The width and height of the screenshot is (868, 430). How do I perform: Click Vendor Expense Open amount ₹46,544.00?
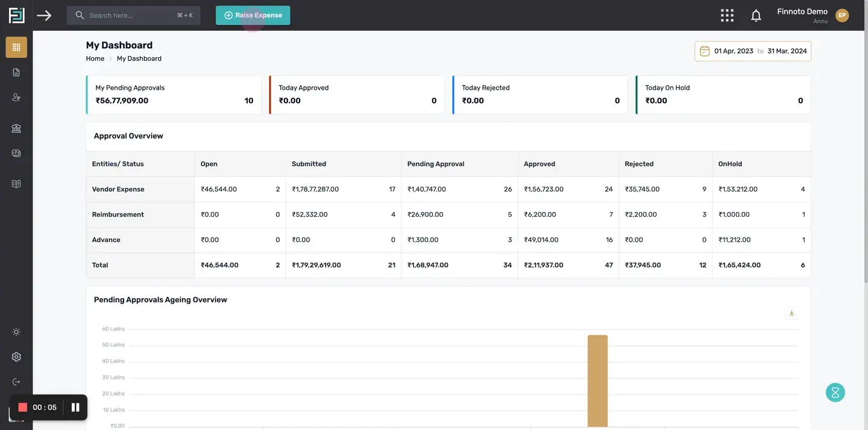click(x=219, y=189)
